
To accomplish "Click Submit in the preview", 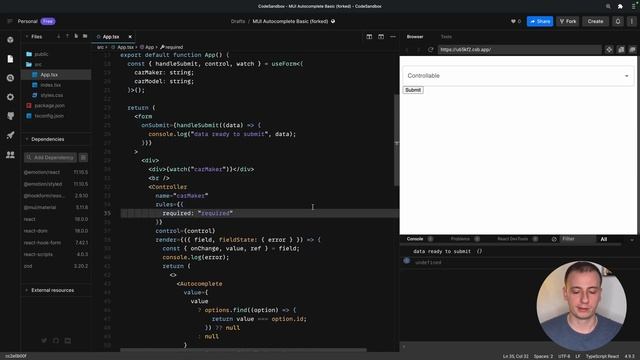I will (x=413, y=90).
